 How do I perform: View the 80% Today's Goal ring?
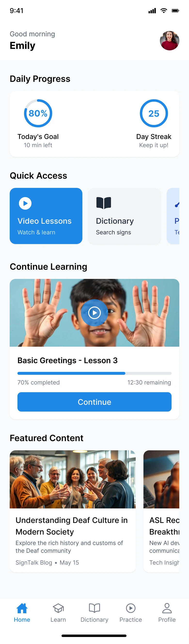38,113
